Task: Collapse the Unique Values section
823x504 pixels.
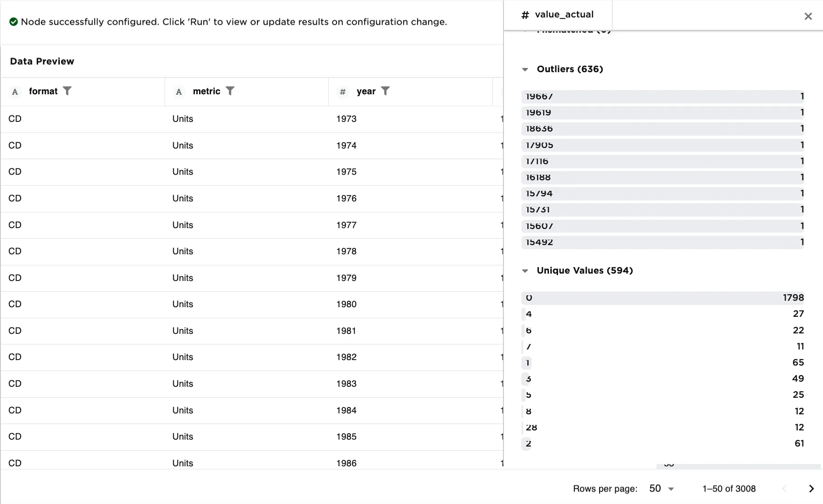Action: tap(525, 271)
